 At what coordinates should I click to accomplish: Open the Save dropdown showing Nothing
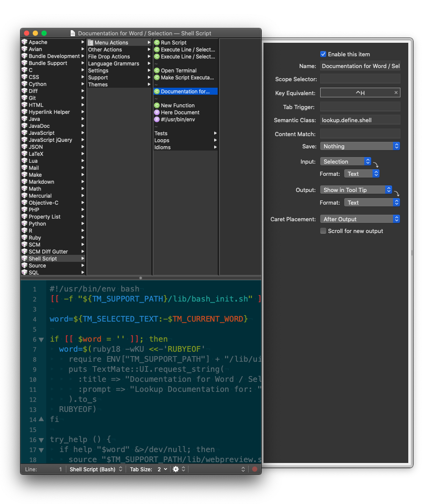pyautogui.click(x=360, y=146)
